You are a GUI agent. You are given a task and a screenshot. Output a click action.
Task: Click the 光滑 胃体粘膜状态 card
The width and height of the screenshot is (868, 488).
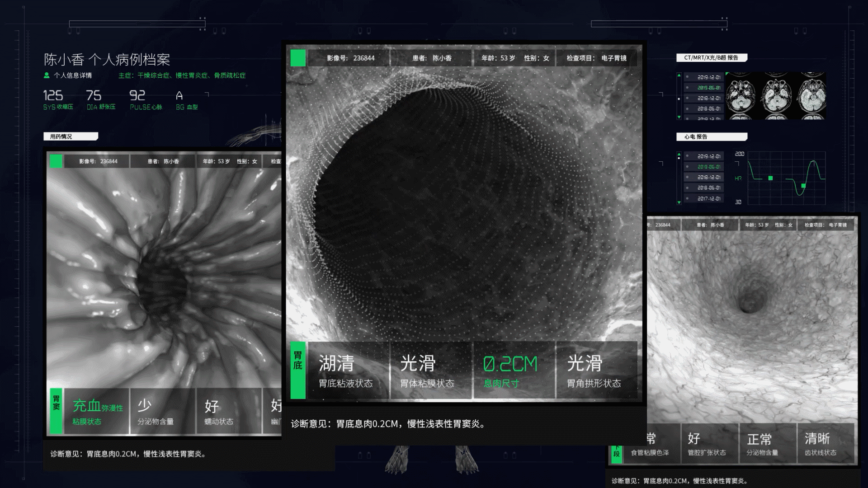(431, 370)
